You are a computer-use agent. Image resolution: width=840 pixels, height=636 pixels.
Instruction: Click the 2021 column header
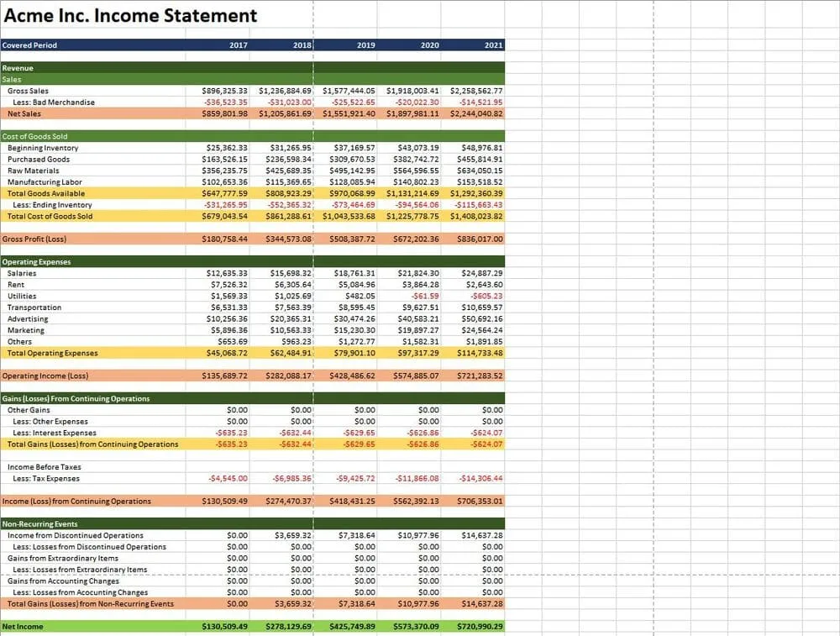493,45
